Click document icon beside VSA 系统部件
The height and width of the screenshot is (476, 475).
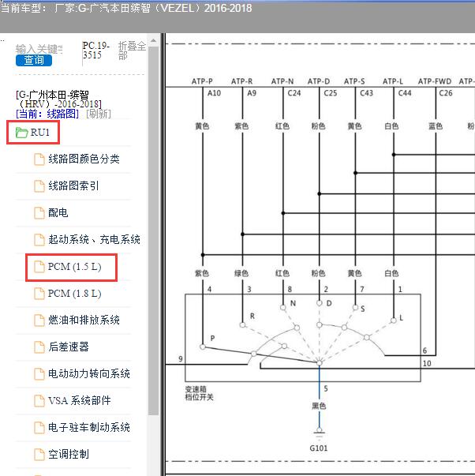[x=39, y=401]
